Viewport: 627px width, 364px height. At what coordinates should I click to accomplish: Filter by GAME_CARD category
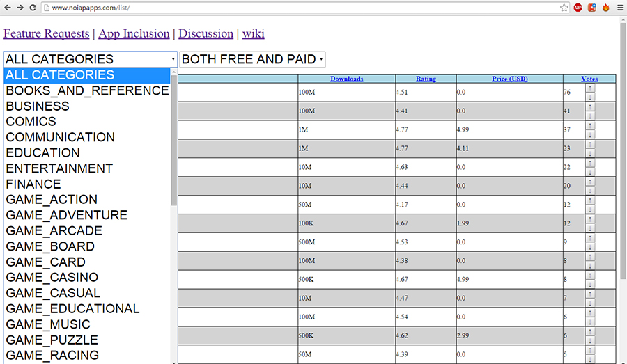(x=87, y=262)
